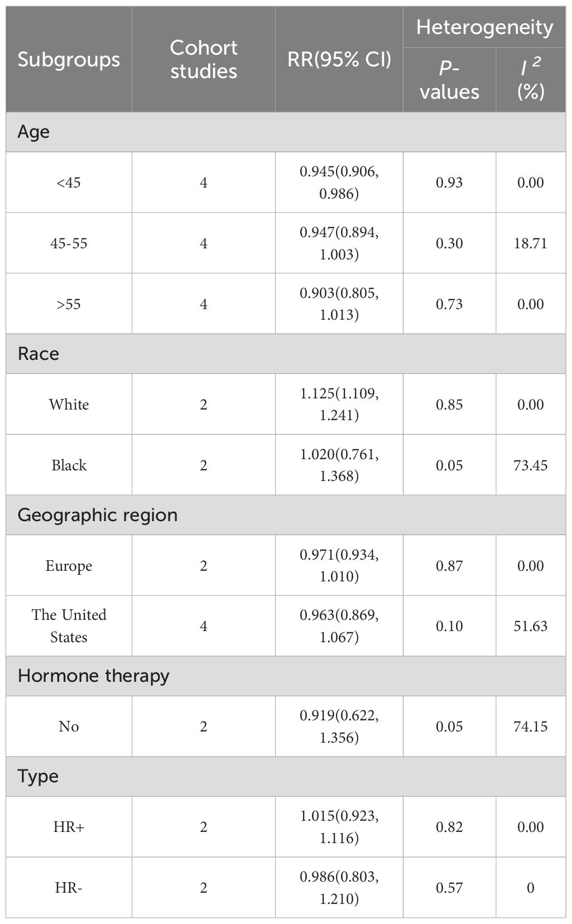Click the Subgroups column header
This screenshot has width=572, height=924.
tap(69, 59)
